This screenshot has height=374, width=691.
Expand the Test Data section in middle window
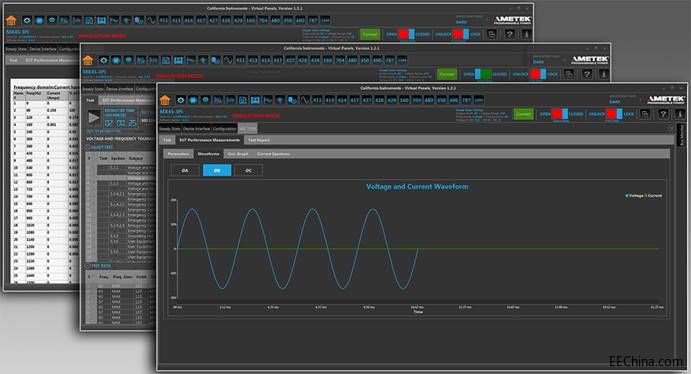(x=98, y=266)
